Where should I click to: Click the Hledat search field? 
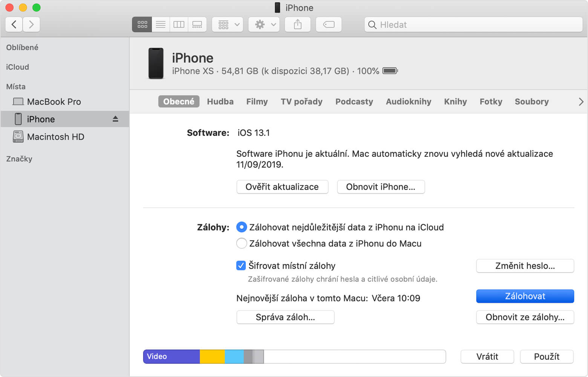pos(473,25)
